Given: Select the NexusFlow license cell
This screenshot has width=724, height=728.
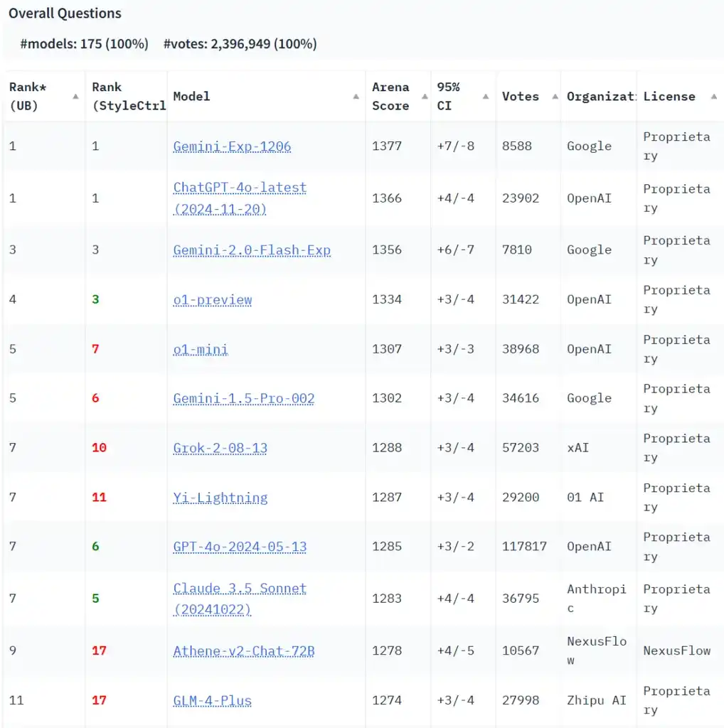Looking at the screenshot, I should pyautogui.click(x=676, y=651).
